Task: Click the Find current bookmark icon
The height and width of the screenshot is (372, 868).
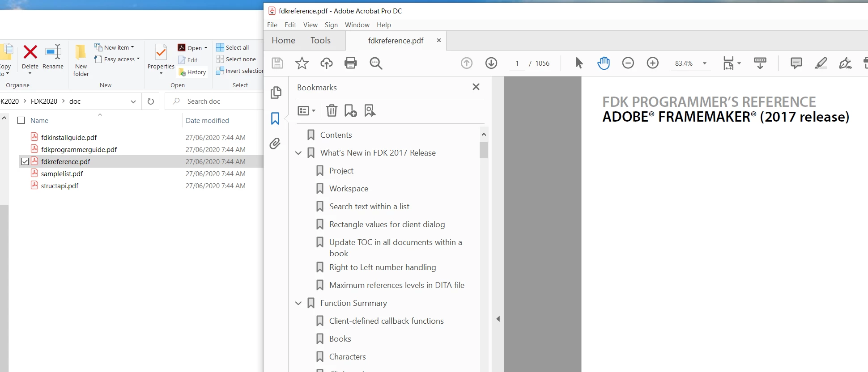Action: click(x=370, y=110)
